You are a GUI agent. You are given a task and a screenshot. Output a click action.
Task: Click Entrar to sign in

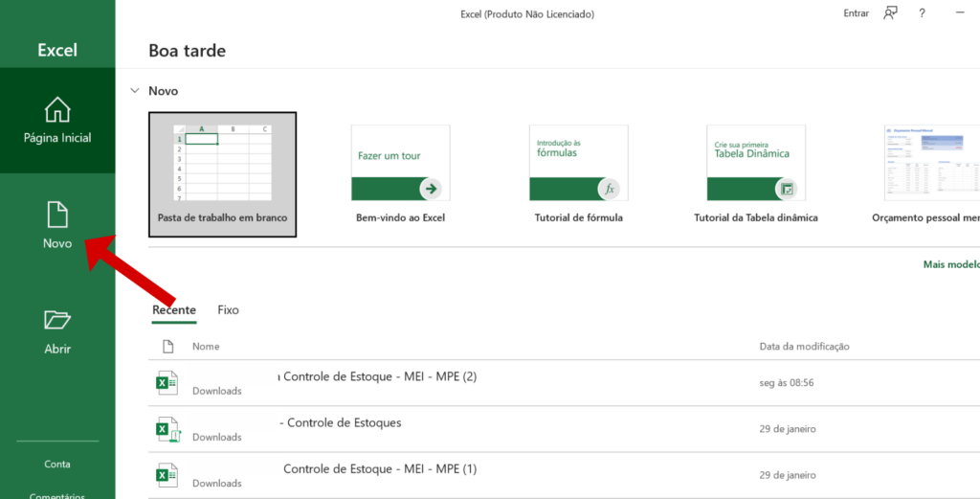coord(857,13)
